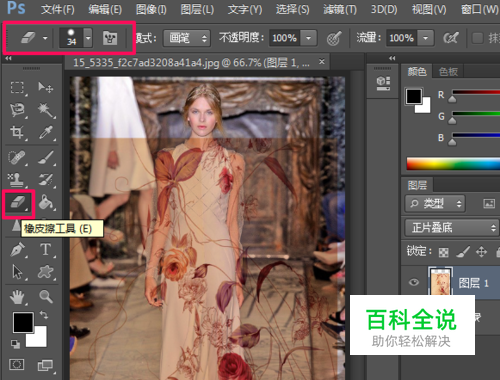Open the layer filter type dropdown
The width and height of the screenshot is (500, 380).
pyautogui.click(x=435, y=203)
